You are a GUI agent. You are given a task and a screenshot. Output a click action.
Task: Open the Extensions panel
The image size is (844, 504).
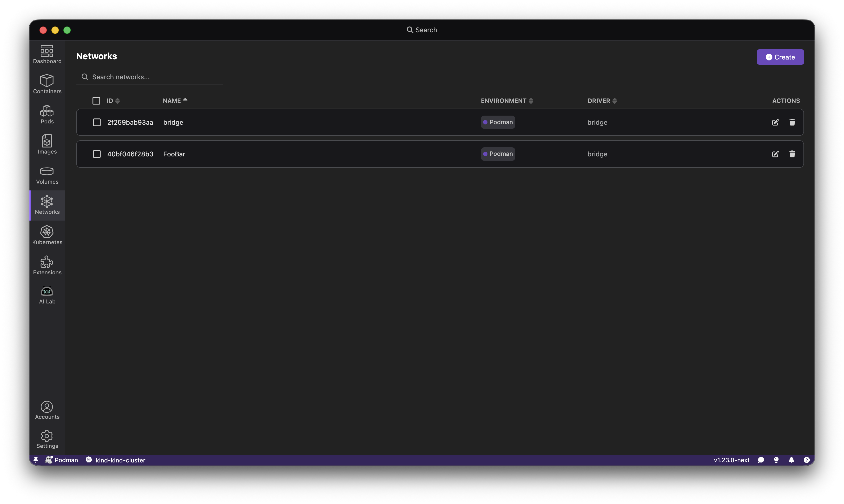(x=47, y=264)
